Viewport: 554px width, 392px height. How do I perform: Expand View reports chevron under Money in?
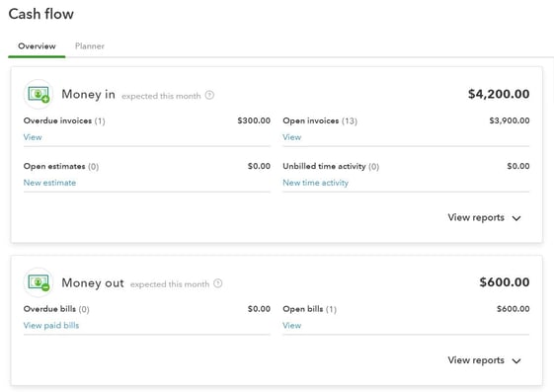[x=516, y=218]
